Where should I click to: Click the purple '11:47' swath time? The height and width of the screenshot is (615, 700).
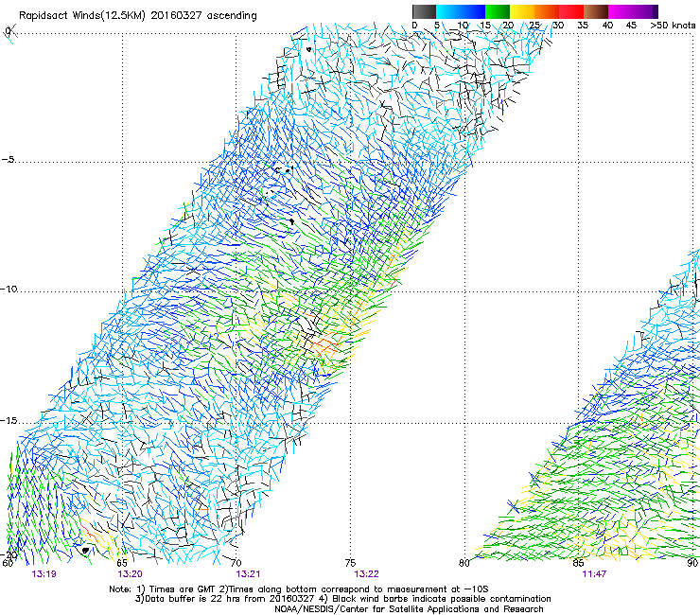tap(594, 574)
